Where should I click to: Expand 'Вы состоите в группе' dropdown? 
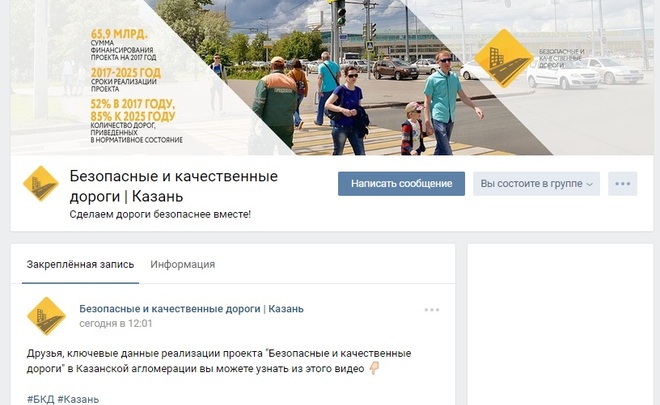pos(536,184)
